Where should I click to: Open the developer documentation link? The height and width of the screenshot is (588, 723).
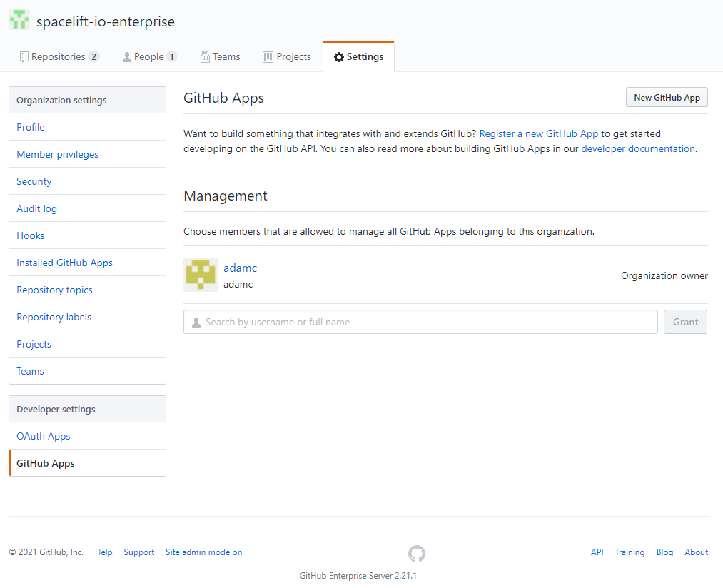638,149
